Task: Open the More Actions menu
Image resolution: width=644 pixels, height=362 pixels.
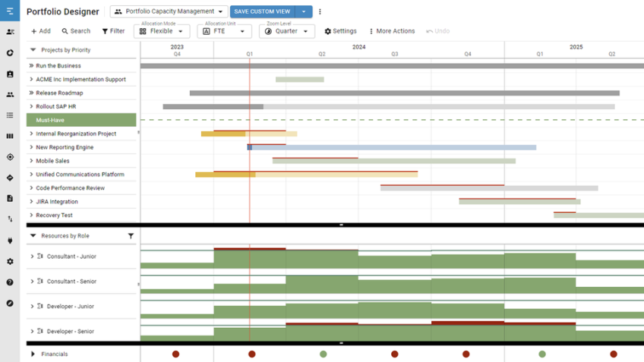Action: 392,31
